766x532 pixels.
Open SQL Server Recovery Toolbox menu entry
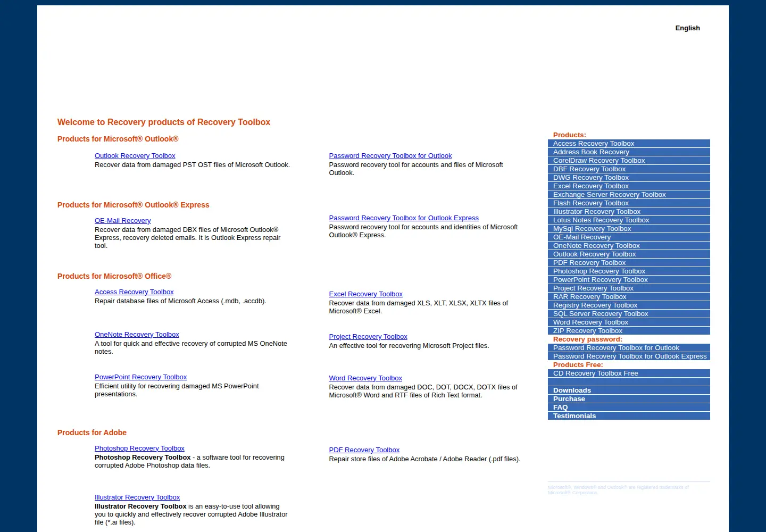629,314
